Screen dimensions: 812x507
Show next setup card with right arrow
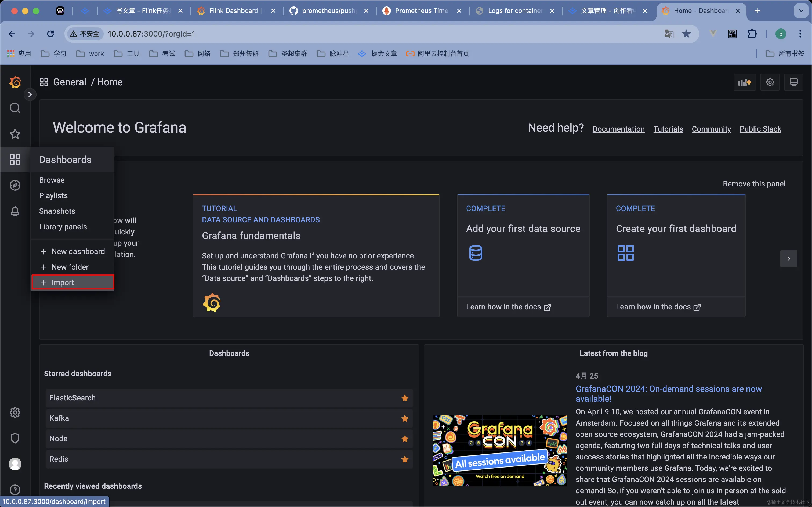[x=789, y=259]
